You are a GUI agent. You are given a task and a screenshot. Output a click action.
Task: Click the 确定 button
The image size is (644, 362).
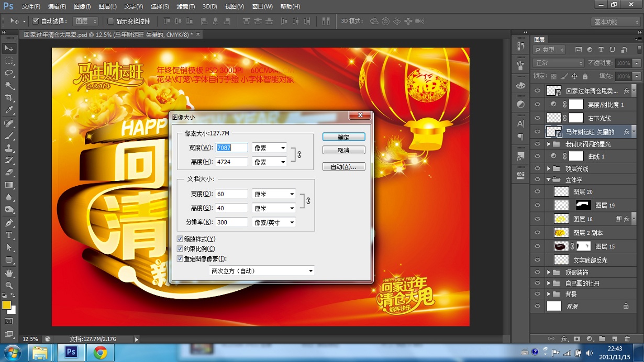[x=343, y=137]
